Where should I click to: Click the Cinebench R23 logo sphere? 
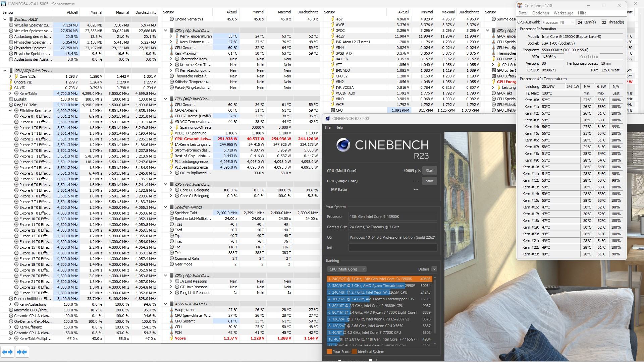tap(343, 145)
